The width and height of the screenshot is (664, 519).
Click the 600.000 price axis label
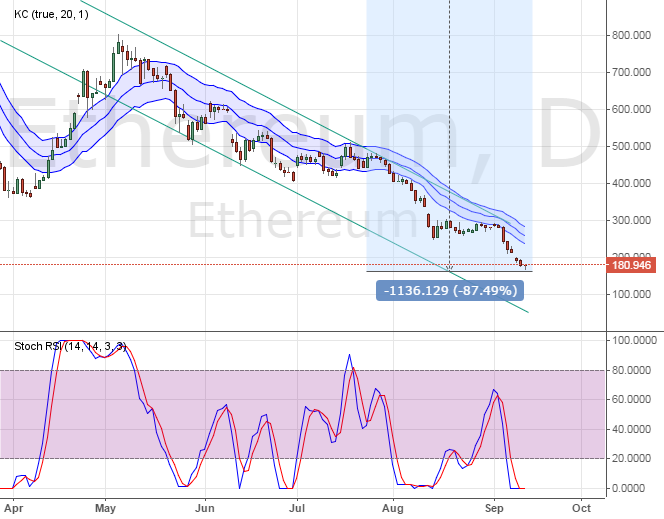pyautogui.click(x=631, y=109)
